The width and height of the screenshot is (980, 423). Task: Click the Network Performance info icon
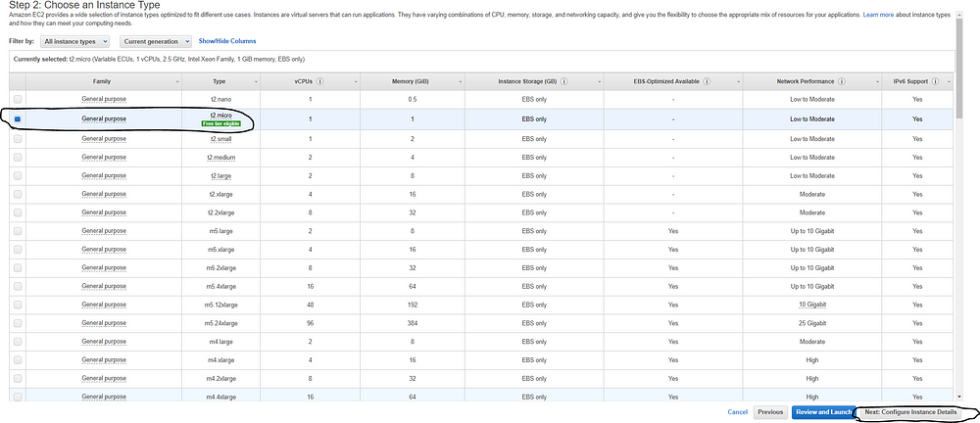click(x=842, y=82)
